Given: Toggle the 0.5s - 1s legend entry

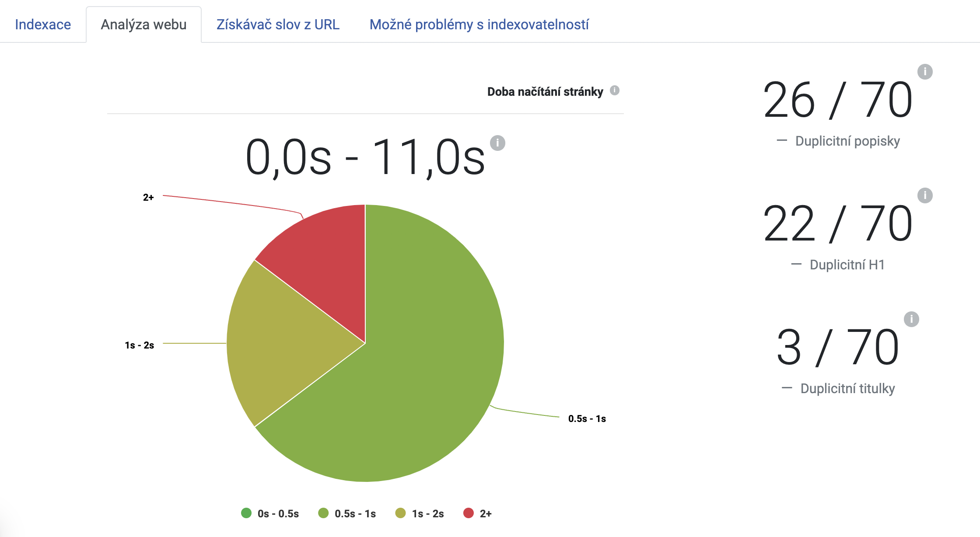Looking at the screenshot, I should click(x=347, y=513).
